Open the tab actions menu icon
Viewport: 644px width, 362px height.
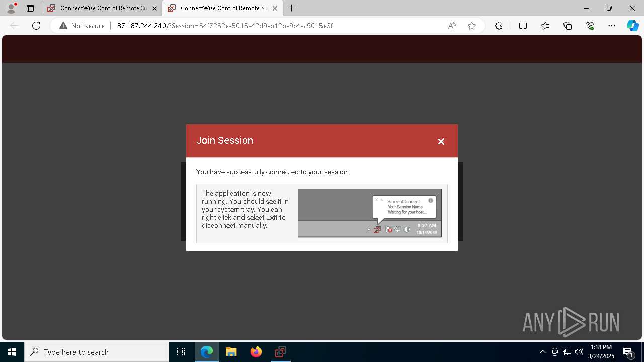tap(30, 8)
